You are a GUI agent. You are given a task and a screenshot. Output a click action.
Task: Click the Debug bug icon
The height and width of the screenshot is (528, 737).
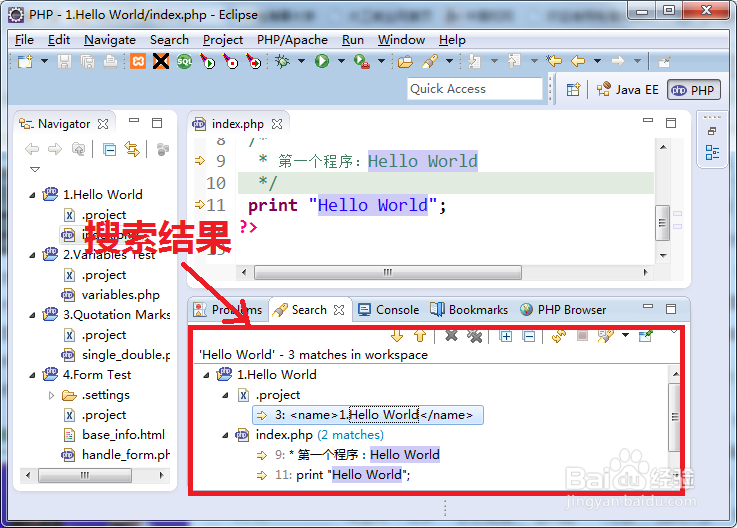(282, 61)
